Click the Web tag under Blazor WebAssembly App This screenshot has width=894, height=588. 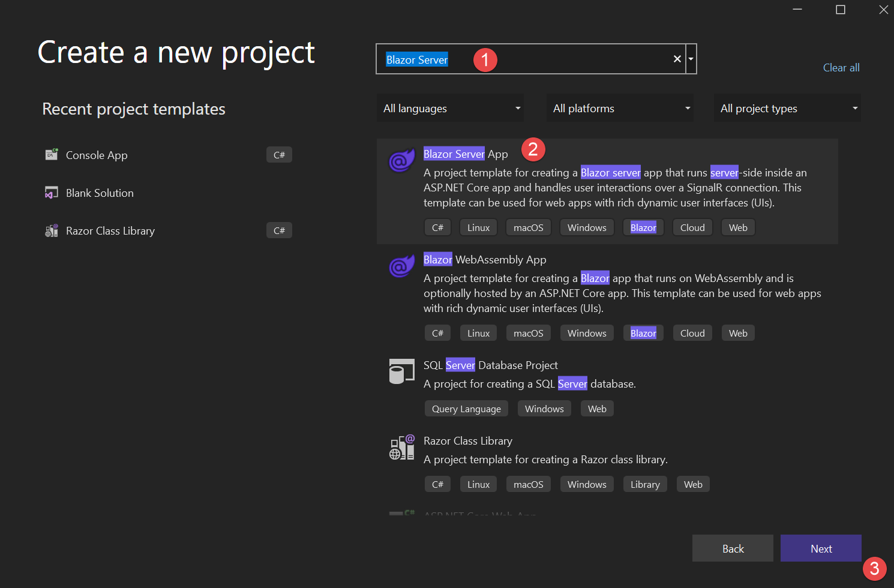point(738,333)
